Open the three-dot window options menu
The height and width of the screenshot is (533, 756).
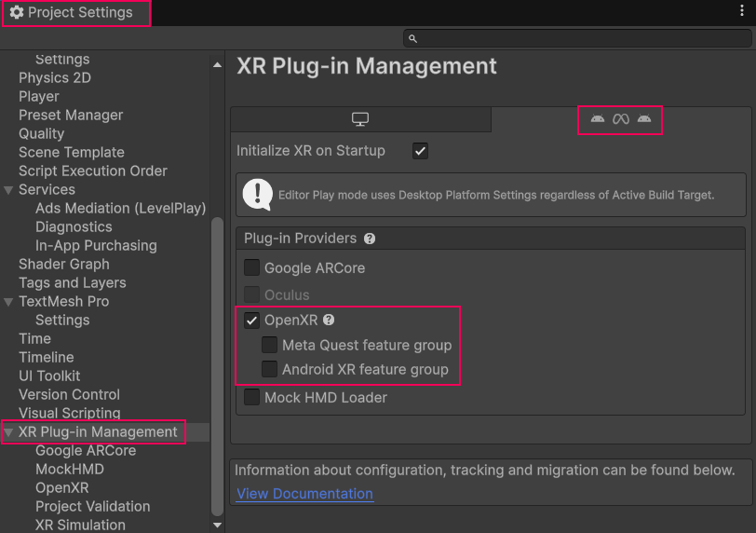tap(741, 12)
